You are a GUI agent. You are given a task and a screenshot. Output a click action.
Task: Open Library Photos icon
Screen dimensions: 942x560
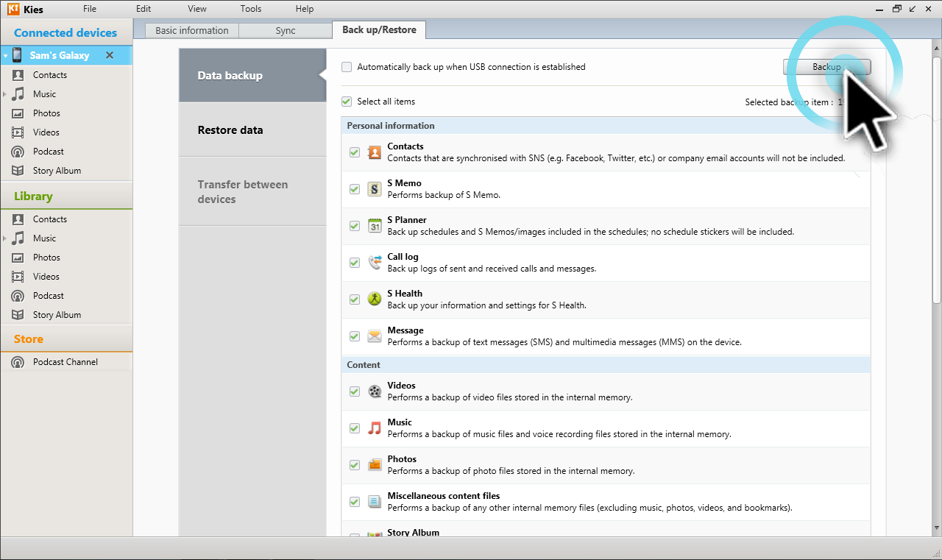(18, 258)
